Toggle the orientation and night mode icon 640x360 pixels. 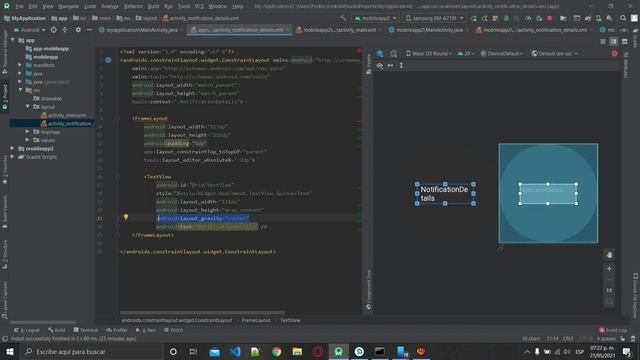pyautogui.click(x=393, y=53)
